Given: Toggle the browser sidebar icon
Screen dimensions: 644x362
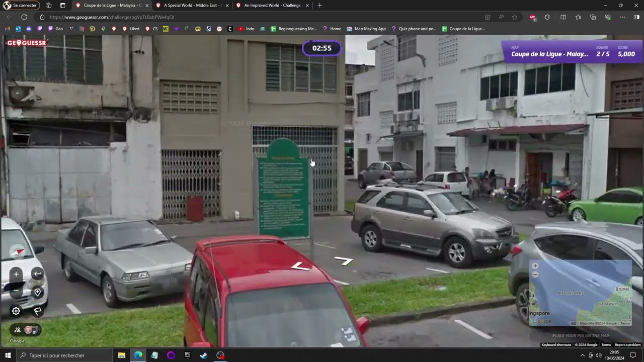Looking at the screenshot, I should click(x=636, y=17).
